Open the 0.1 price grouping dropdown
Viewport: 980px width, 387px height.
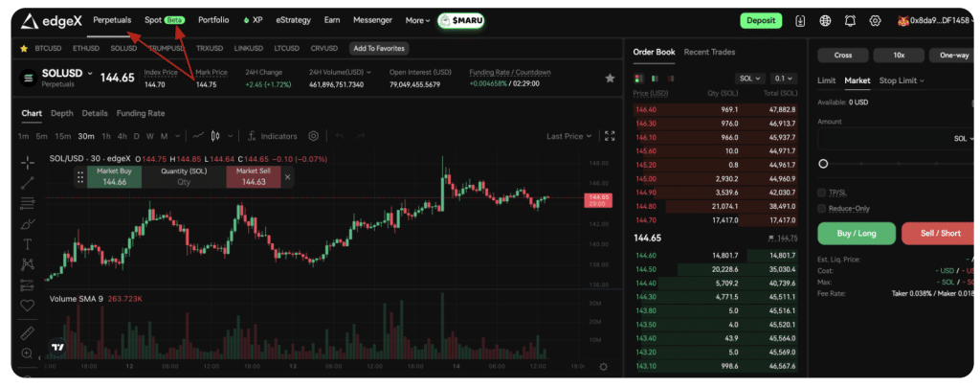point(784,79)
